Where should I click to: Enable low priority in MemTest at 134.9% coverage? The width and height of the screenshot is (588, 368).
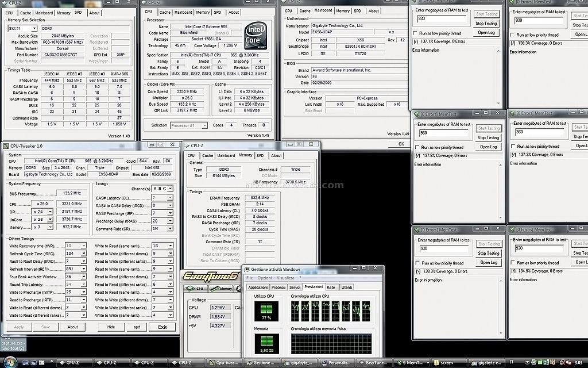[513, 262]
